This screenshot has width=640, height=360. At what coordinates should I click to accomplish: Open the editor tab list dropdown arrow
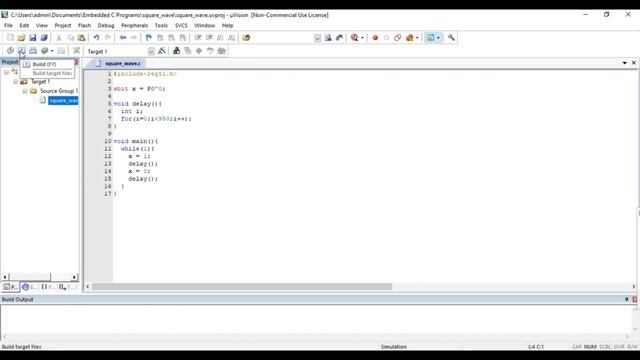coord(624,63)
